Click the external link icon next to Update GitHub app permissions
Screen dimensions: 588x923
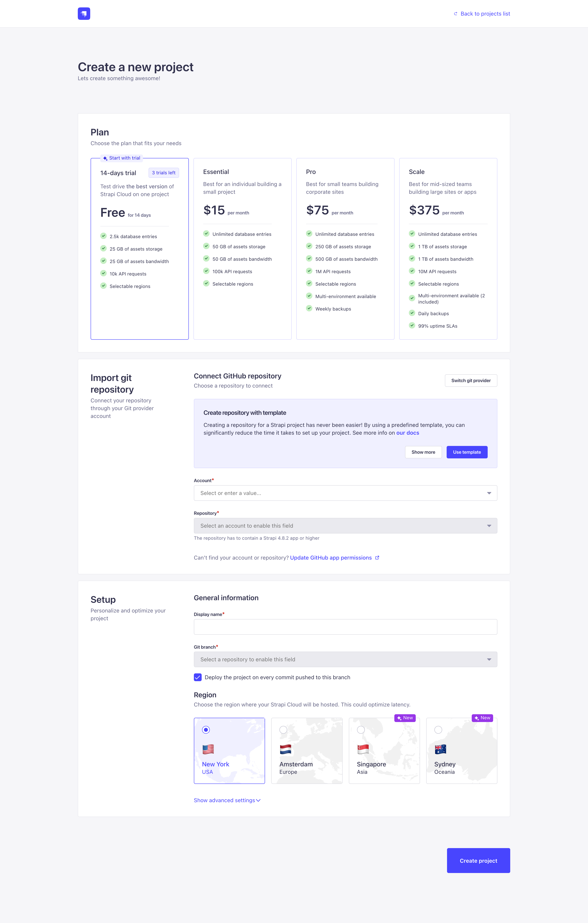377,558
